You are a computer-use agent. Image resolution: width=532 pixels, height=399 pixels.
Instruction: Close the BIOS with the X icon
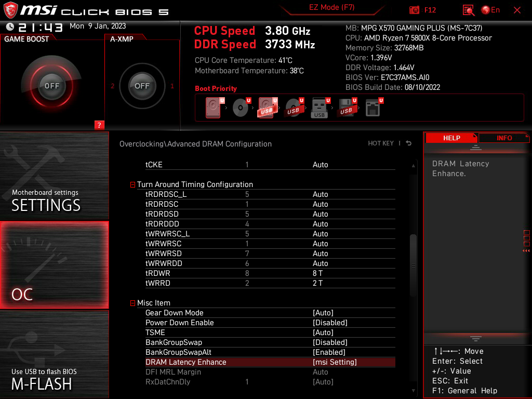pos(517,10)
